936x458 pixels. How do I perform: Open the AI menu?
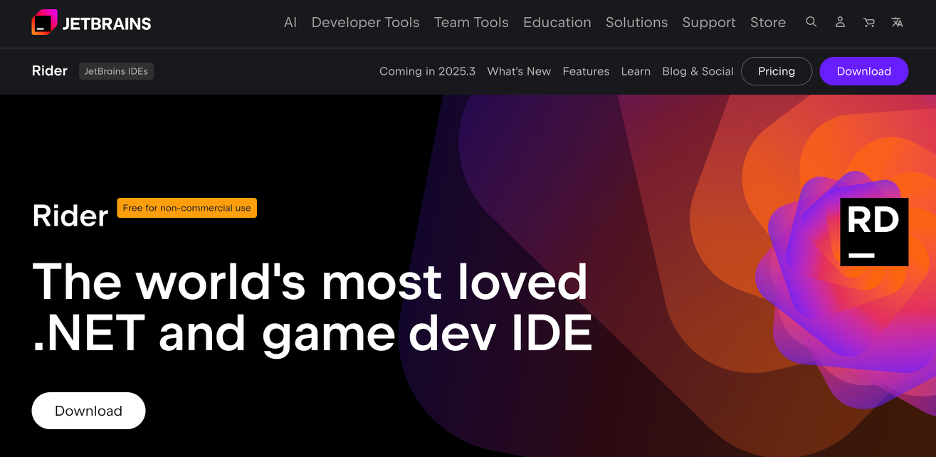(x=290, y=23)
